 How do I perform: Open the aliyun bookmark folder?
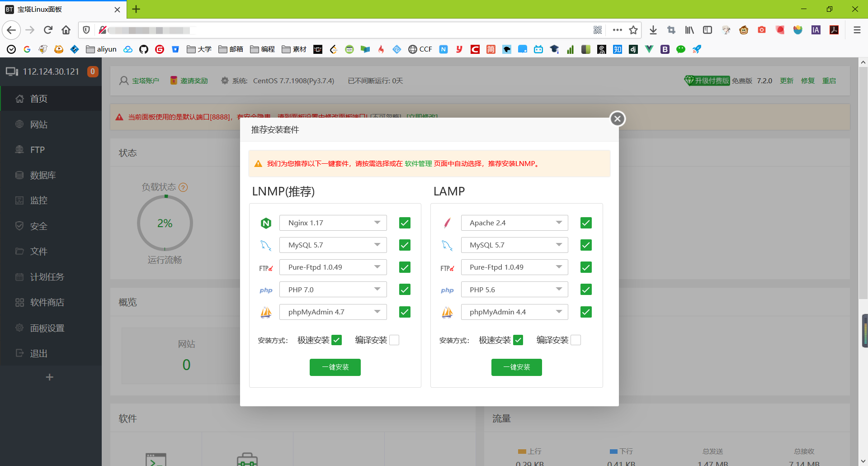point(101,49)
